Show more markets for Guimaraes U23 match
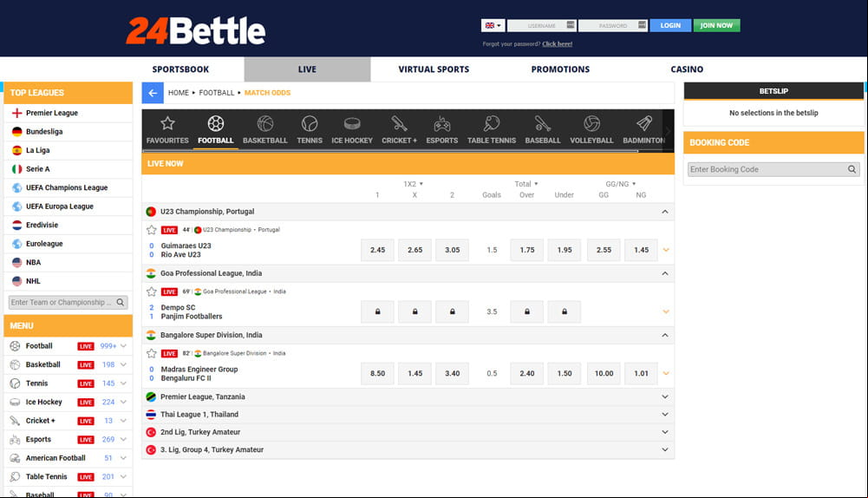Image resolution: width=868 pixels, height=498 pixels. 666,250
